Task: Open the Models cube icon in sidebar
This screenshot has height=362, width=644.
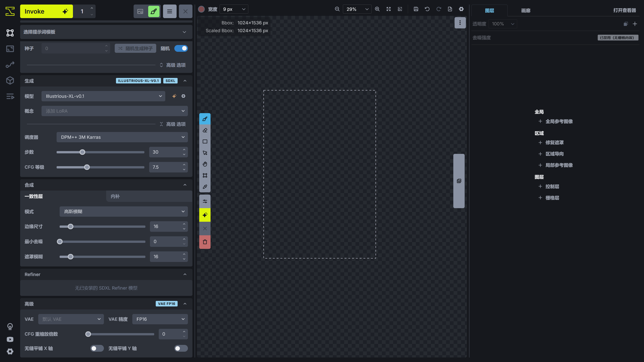Action: coord(10,80)
